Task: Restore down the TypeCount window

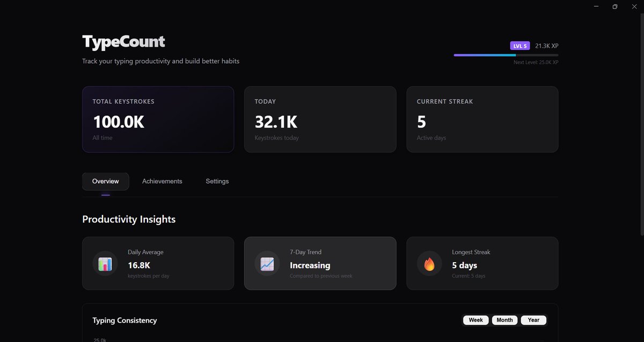Action: 615,6
